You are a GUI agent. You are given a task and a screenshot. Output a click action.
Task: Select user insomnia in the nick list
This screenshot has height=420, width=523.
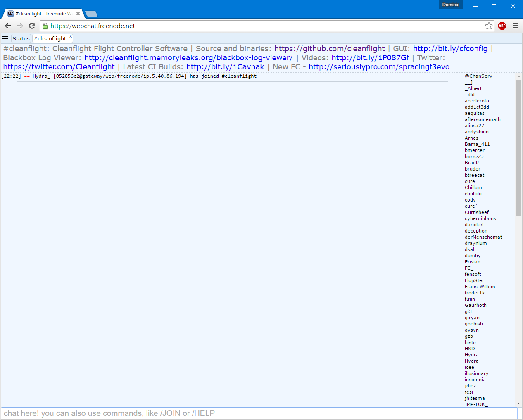[x=475, y=380]
